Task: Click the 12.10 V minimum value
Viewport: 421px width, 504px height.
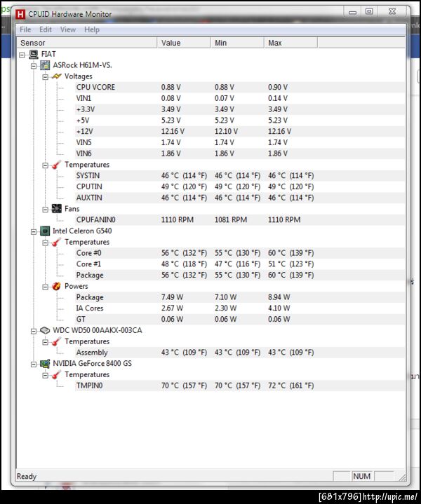Action: [x=226, y=132]
